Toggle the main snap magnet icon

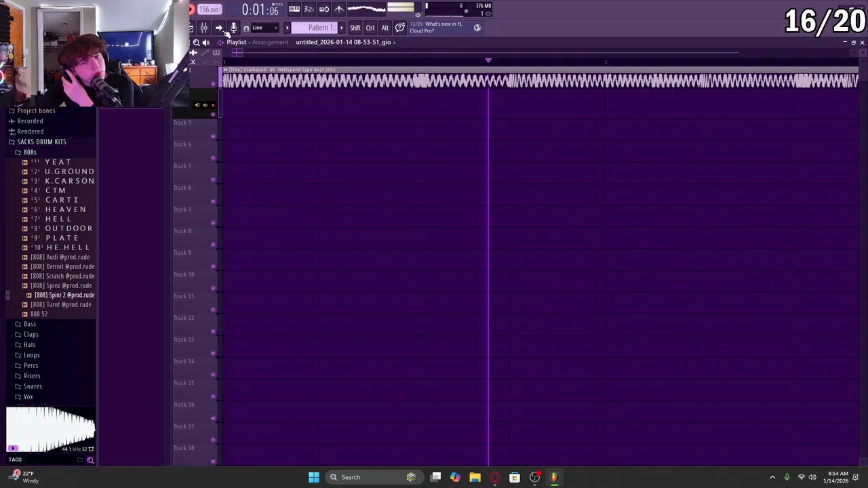pyautogui.click(x=246, y=28)
